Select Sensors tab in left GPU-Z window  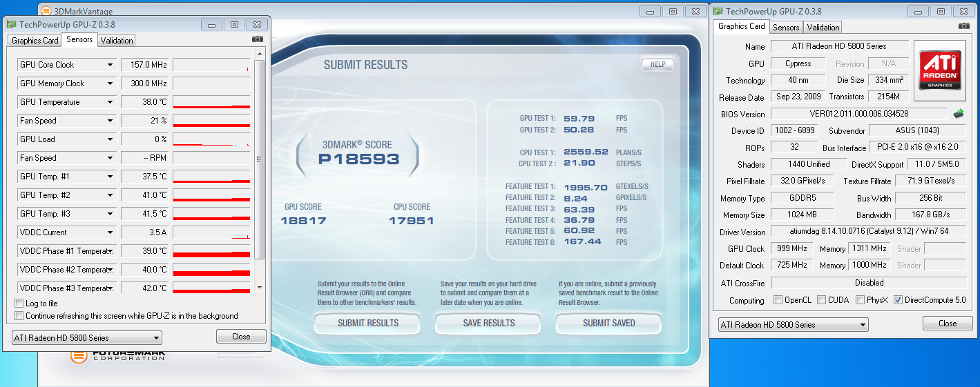pyautogui.click(x=79, y=40)
